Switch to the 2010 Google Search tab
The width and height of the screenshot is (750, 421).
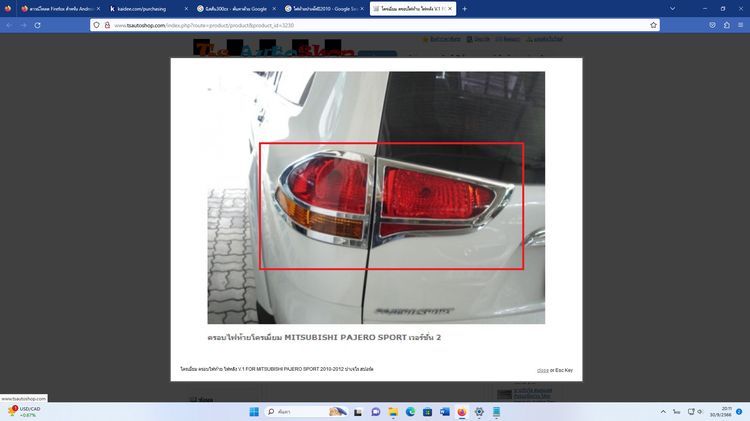coord(323,9)
